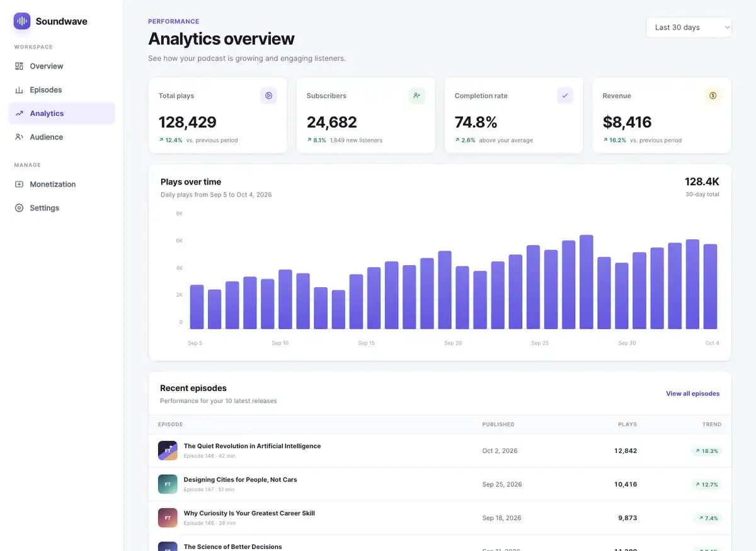Click the Analytics trend-line icon in sidebar

(x=19, y=113)
